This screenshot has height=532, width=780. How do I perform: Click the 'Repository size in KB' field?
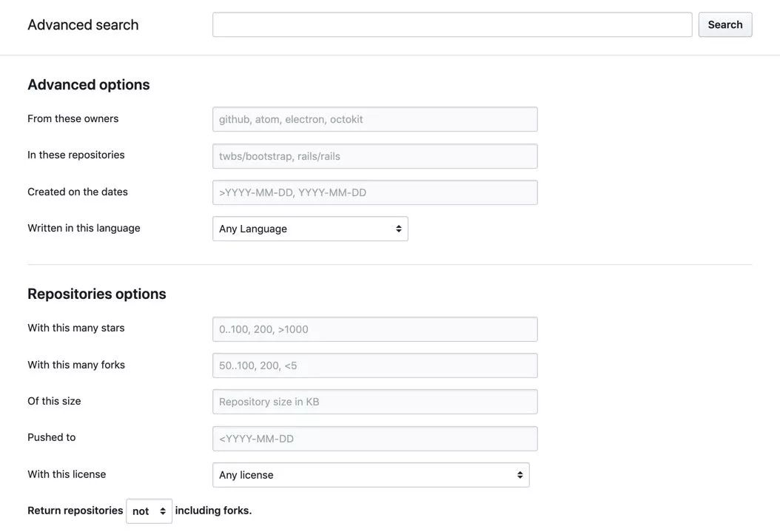coord(374,402)
